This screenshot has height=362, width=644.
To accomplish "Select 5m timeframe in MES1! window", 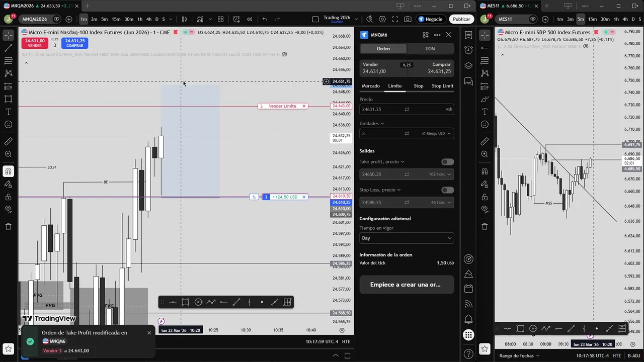I will point(581,19).
